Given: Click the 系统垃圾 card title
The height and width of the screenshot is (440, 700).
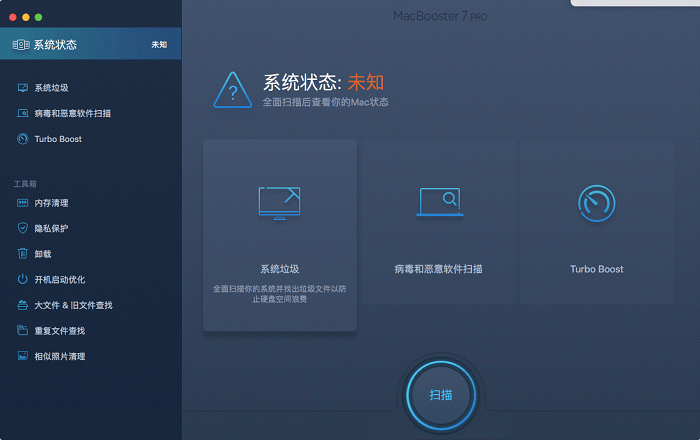Looking at the screenshot, I should click(279, 269).
